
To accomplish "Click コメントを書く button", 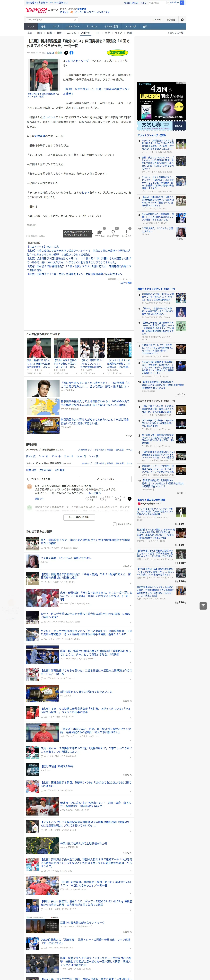I will 105,479.
